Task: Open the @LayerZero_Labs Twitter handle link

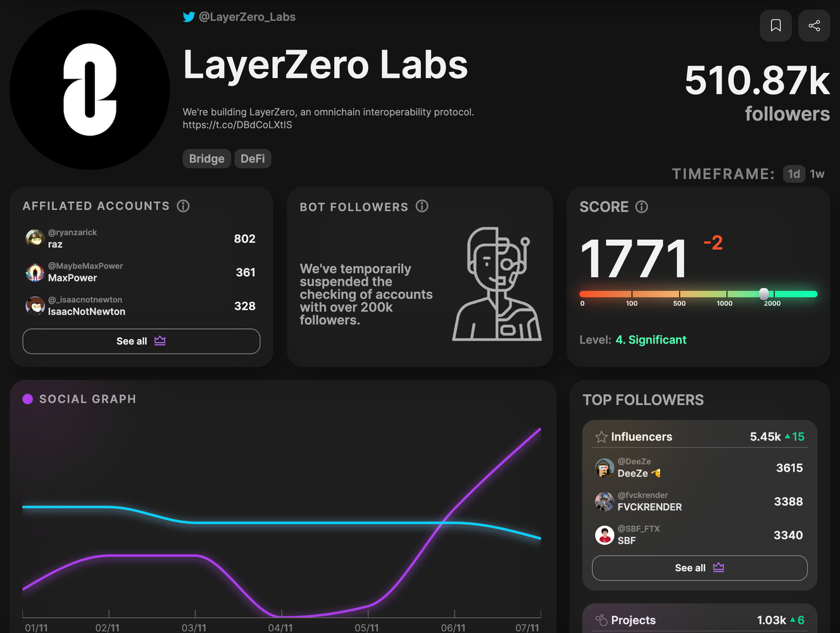Action: (x=247, y=17)
